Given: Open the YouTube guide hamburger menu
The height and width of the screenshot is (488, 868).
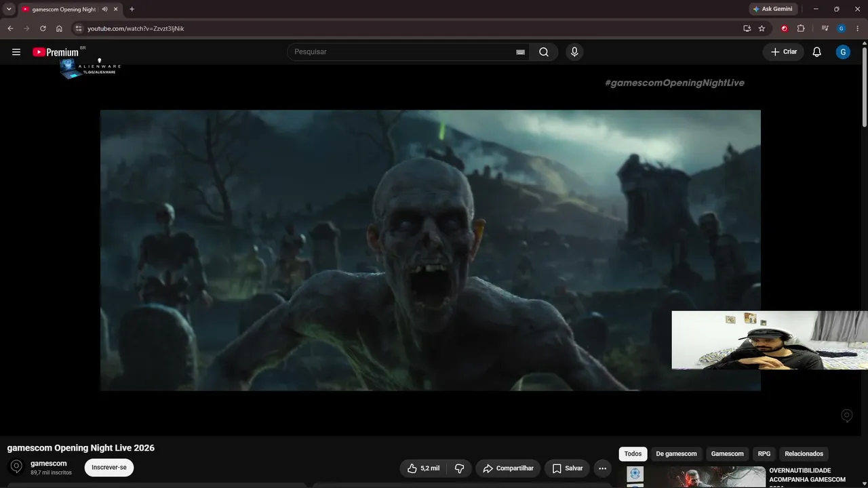Looking at the screenshot, I should [16, 52].
